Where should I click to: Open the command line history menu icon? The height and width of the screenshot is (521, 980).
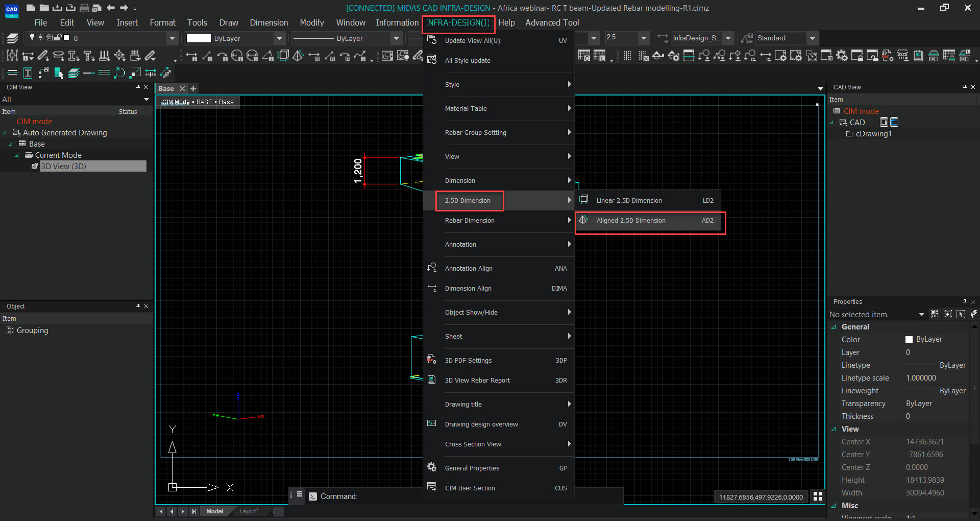300,494
